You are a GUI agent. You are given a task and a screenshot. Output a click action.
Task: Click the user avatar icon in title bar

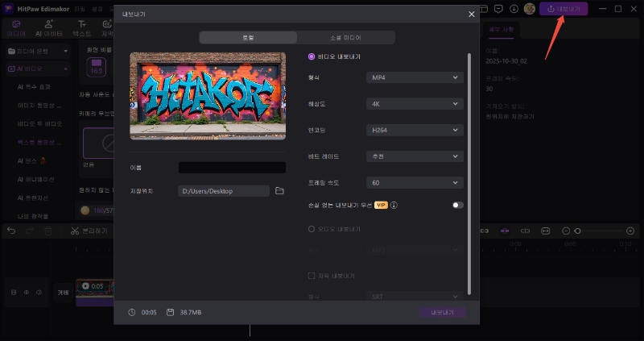[x=529, y=8]
